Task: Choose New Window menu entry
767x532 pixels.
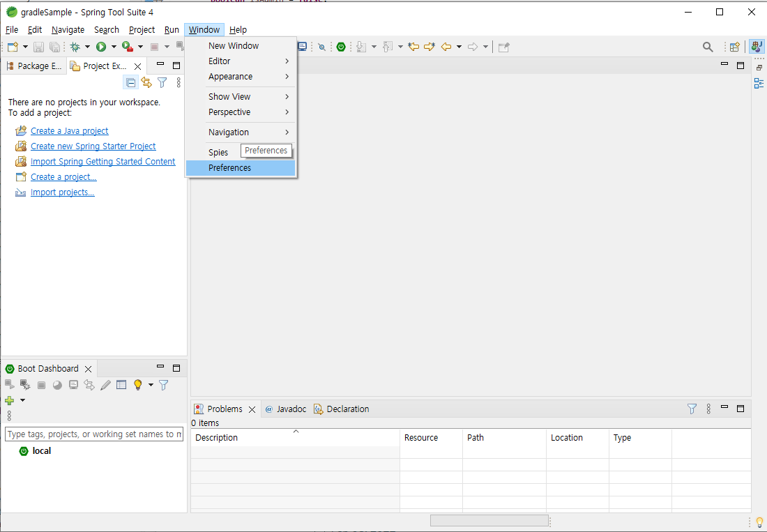Action: click(241, 45)
